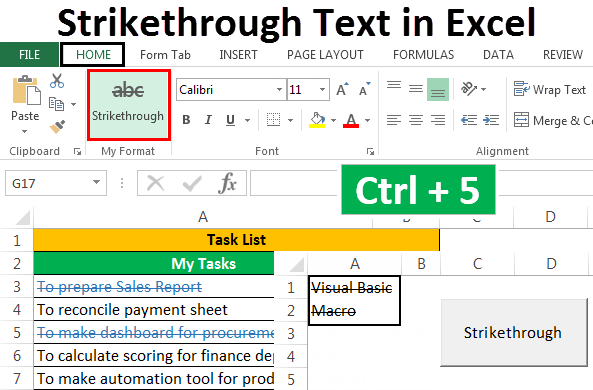Click the Copy icon
Screen dimensions: 593x390
57,104
